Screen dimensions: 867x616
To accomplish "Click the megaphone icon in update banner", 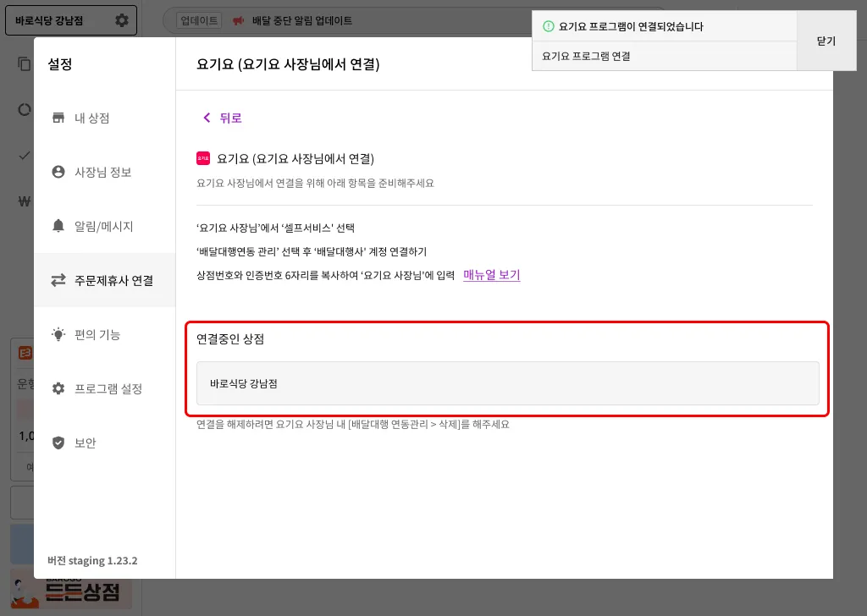I will point(238,21).
